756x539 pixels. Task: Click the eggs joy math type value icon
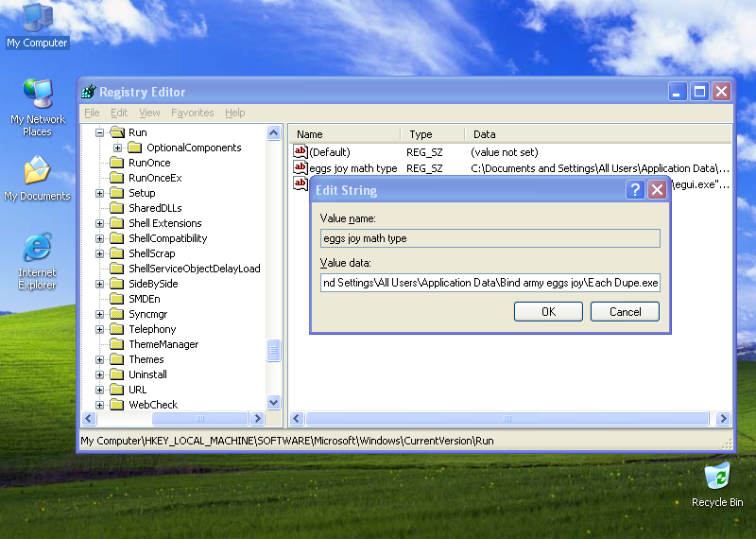click(x=300, y=167)
